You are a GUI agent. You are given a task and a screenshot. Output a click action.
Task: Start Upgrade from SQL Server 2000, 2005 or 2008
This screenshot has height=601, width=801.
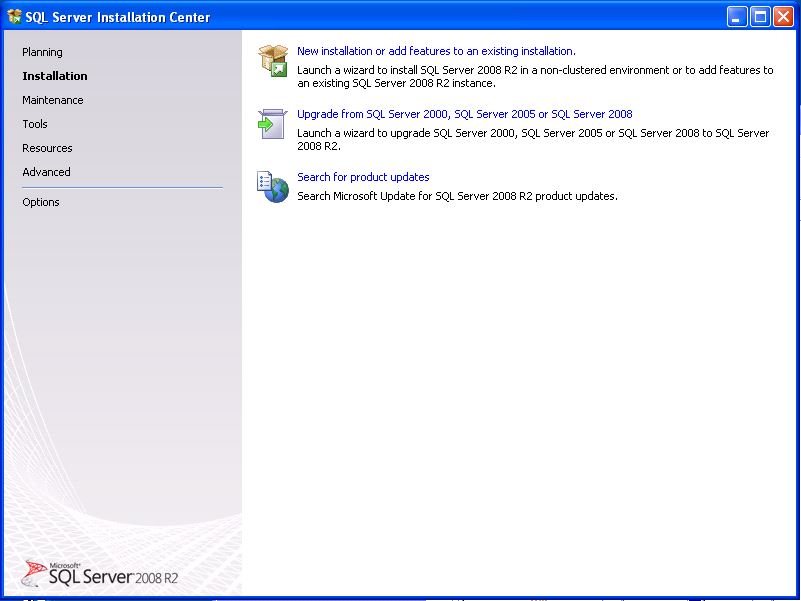point(464,114)
